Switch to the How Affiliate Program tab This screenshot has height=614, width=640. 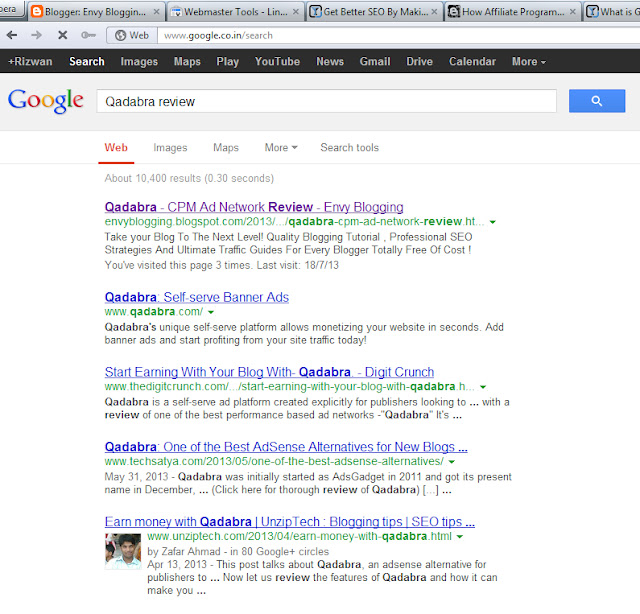pyautogui.click(x=513, y=12)
